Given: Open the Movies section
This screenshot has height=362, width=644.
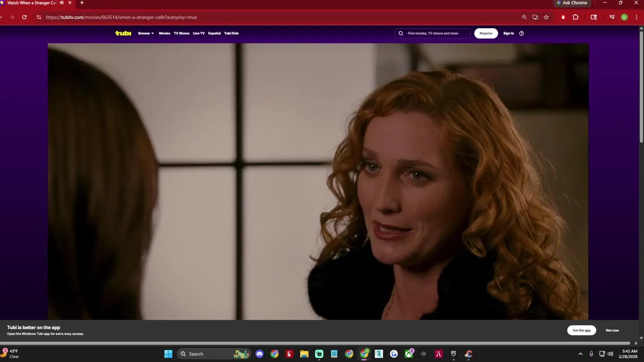Looking at the screenshot, I should [x=165, y=33].
